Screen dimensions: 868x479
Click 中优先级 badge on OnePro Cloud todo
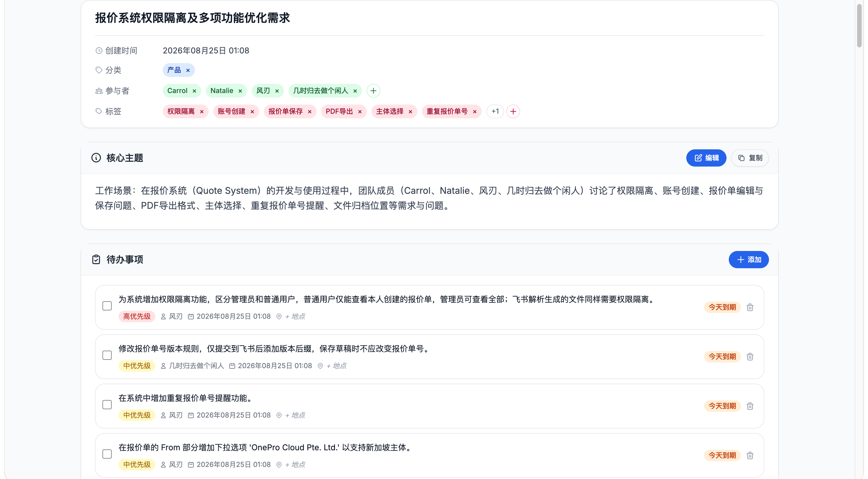coord(137,465)
